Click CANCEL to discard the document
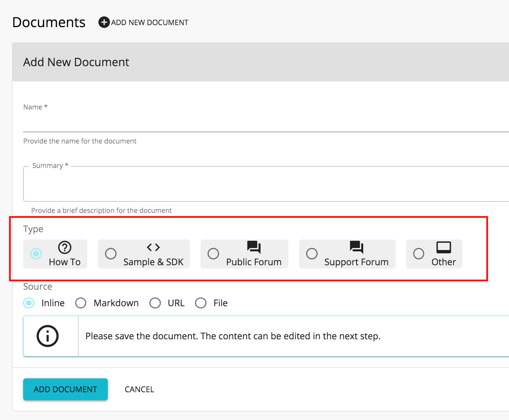The width and height of the screenshot is (509, 420). [139, 389]
